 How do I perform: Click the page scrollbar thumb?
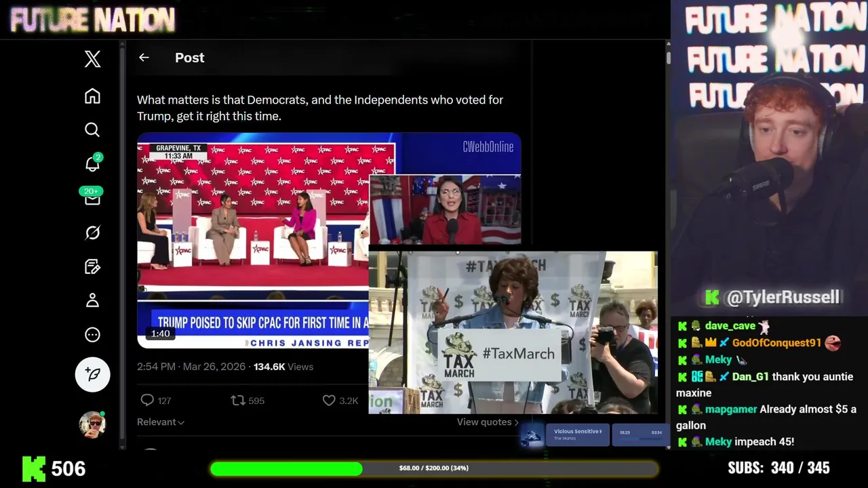(669, 58)
